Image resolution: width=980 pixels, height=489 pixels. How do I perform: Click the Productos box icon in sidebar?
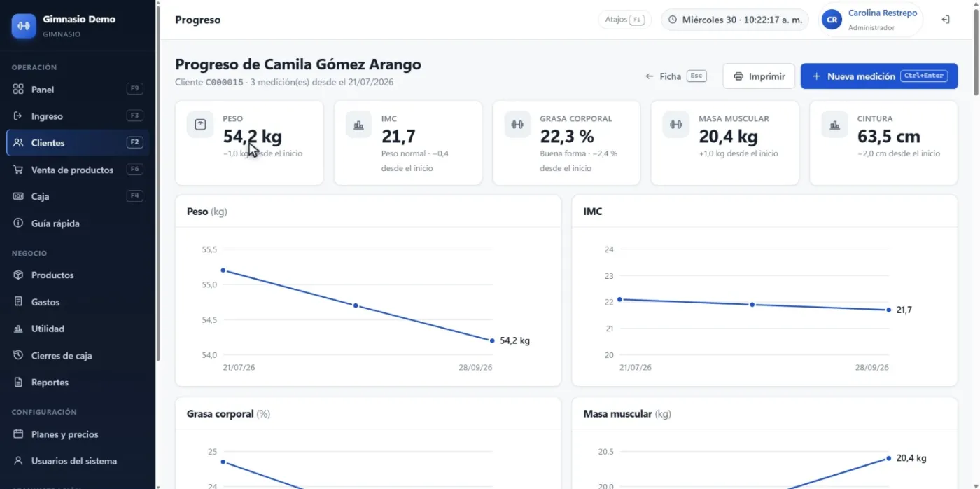coord(18,275)
